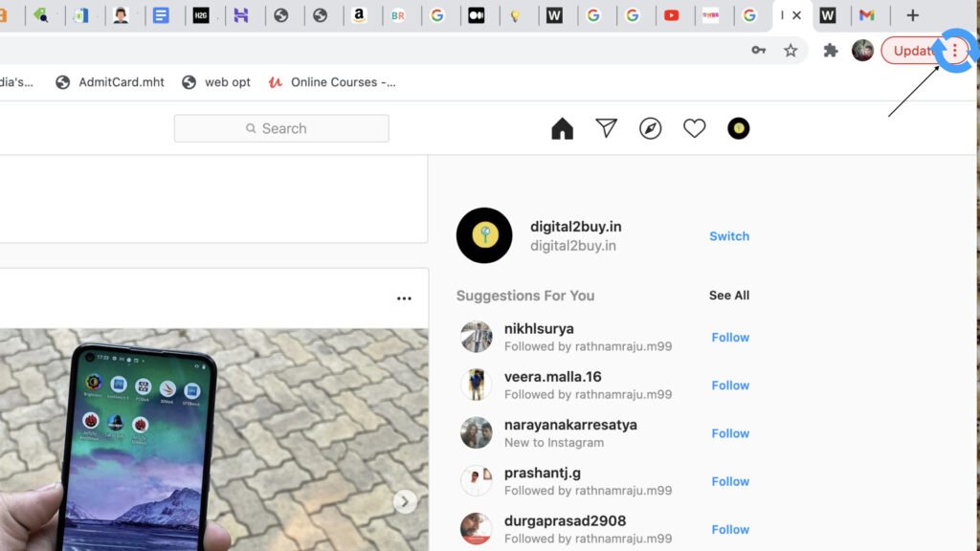980x551 pixels.
Task: Click the saved password key icon
Action: coord(758,51)
